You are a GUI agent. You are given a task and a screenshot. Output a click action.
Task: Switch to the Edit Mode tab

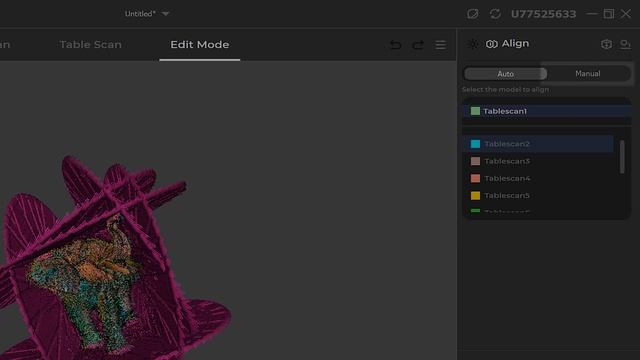click(200, 44)
